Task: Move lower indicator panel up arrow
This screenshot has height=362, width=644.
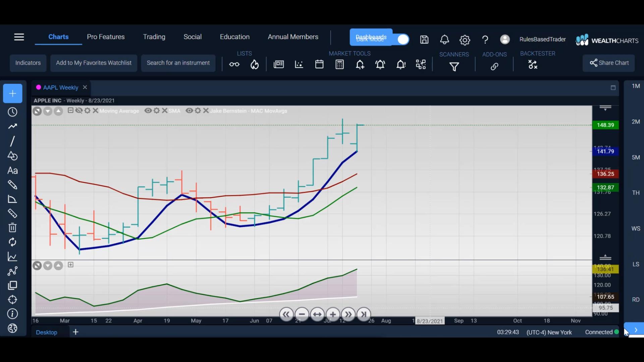Action: pos(58,266)
